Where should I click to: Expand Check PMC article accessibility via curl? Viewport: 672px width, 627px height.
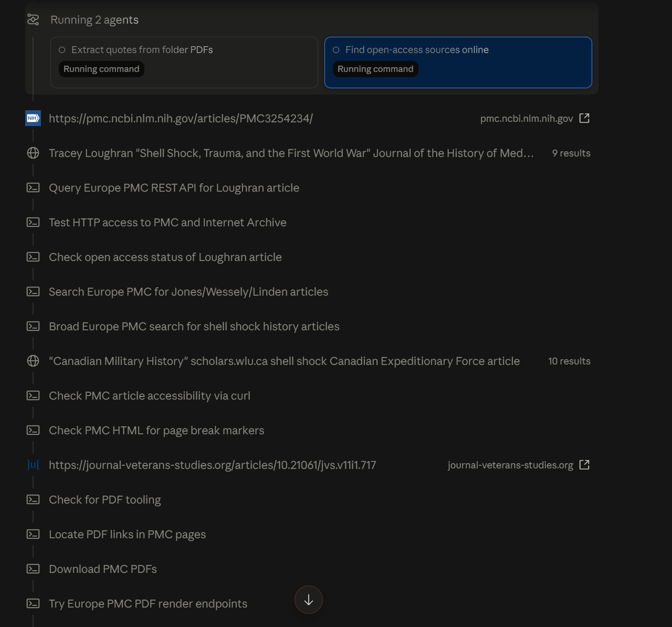click(x=150, y=396)
